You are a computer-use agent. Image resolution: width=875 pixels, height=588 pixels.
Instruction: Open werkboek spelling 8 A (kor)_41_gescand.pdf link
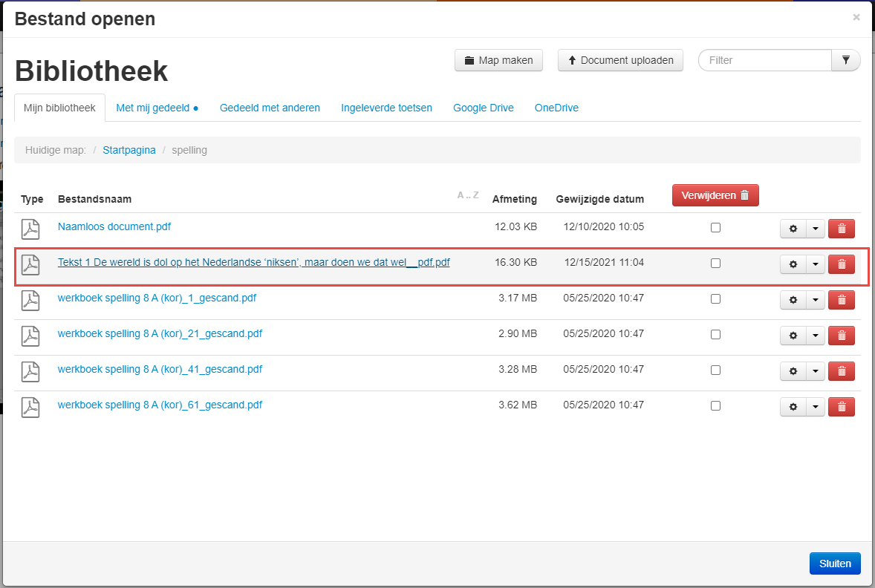[x=160, y=369]
